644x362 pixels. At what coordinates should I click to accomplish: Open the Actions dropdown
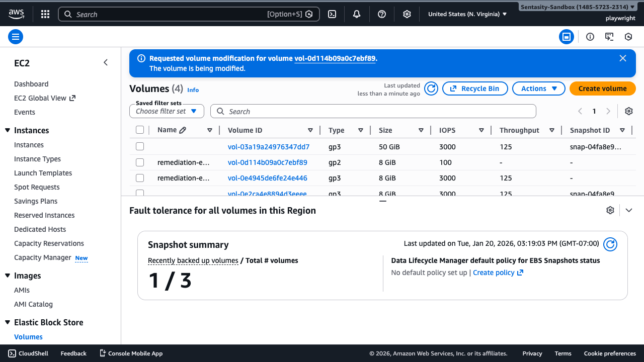(538, 88)
